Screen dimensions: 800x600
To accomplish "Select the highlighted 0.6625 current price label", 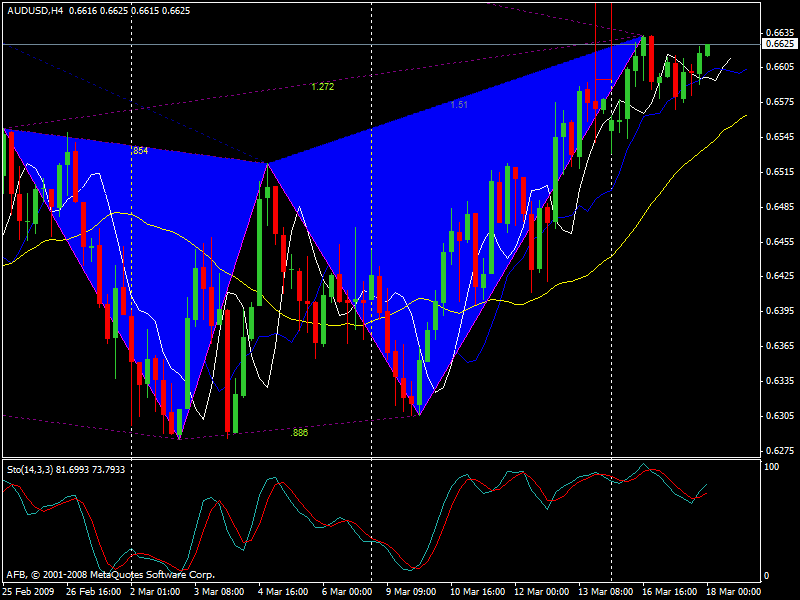I will point(779,44).
